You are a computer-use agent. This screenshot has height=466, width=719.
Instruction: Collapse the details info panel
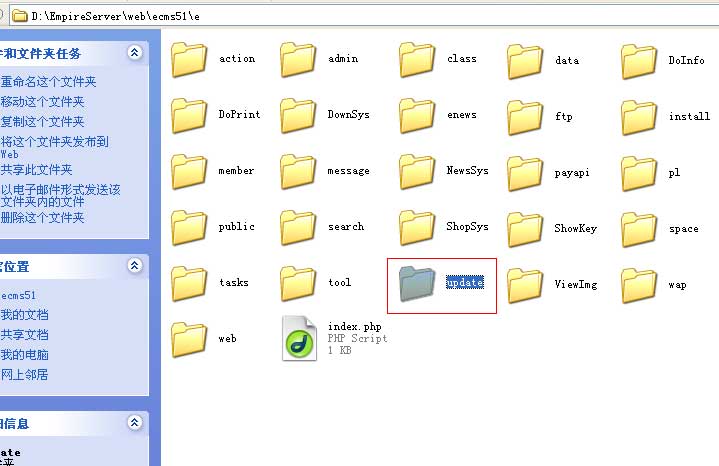pyautogui.click(x=135, y=423)
